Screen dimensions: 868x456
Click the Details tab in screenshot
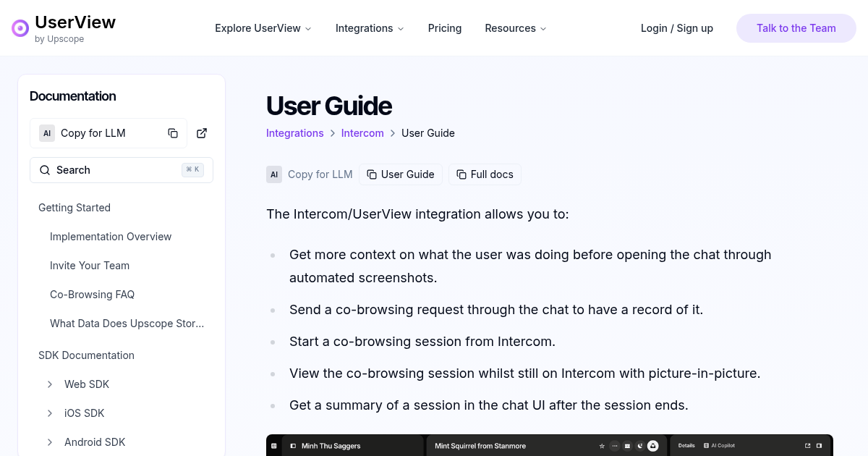coord(686,446)
